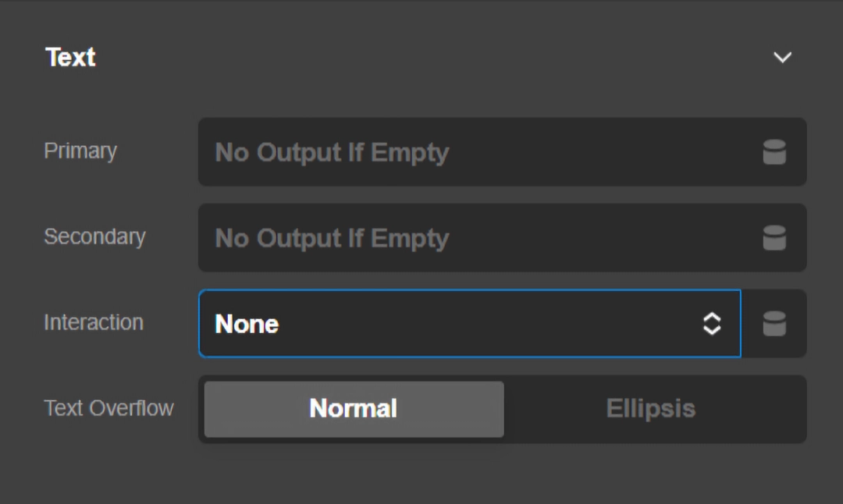
Task: Keep Text Overflow set to Normal
Action: pos(353,408)
